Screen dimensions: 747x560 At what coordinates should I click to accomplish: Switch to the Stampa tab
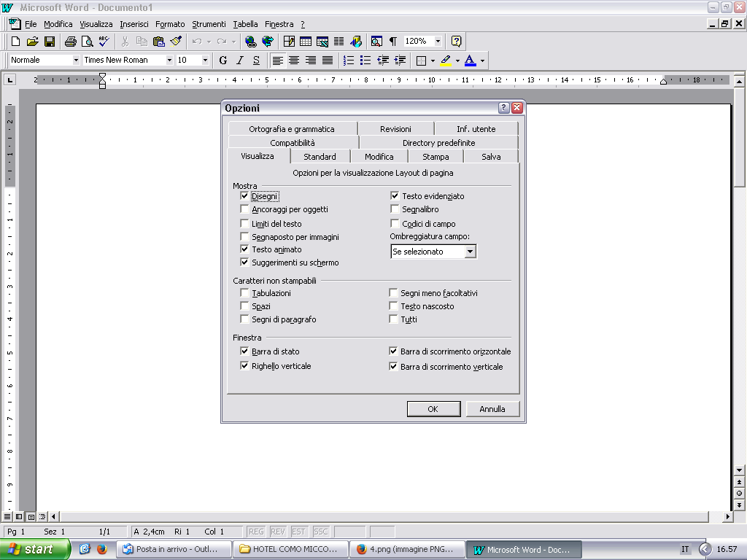436,157
